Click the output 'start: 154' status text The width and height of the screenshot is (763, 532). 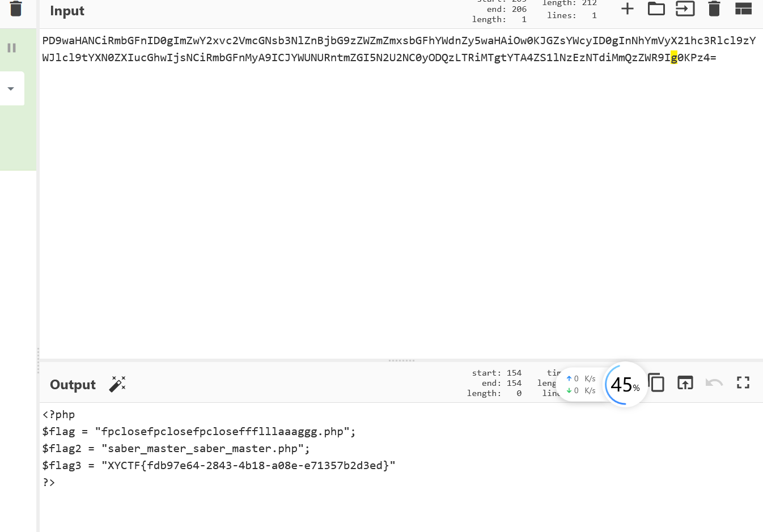tap(497, 373)
